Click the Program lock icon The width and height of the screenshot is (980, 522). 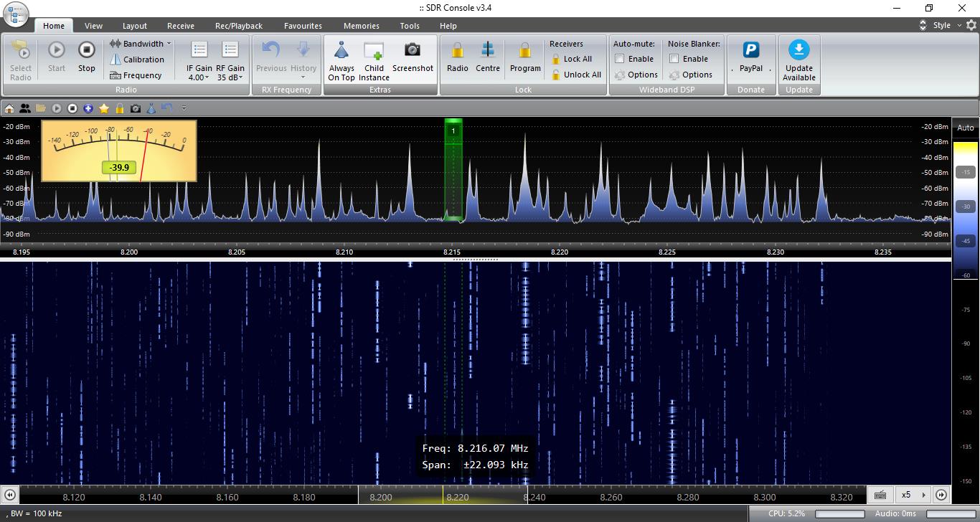[x=525, y=50]
